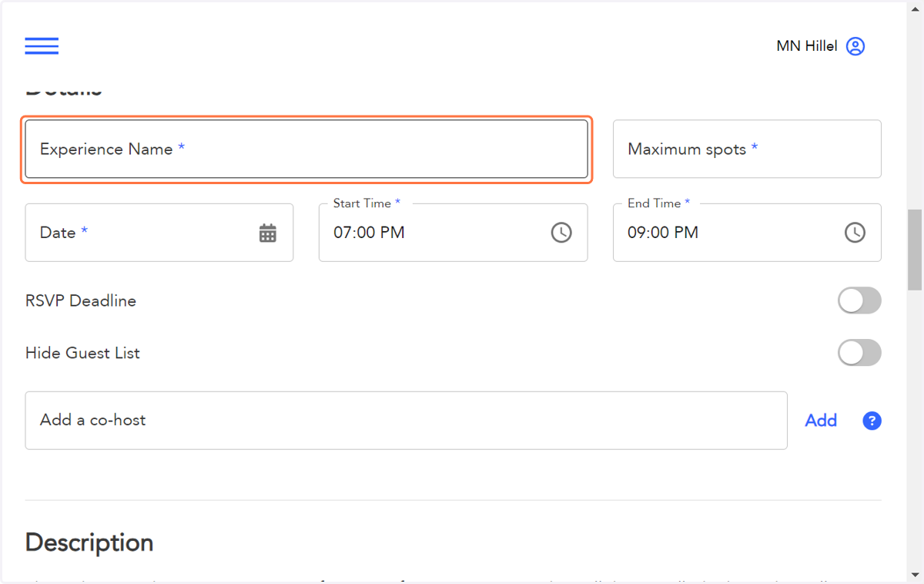The image size is (924, 584).
Task: Open the Start Time clock picker
Action: 561,232
